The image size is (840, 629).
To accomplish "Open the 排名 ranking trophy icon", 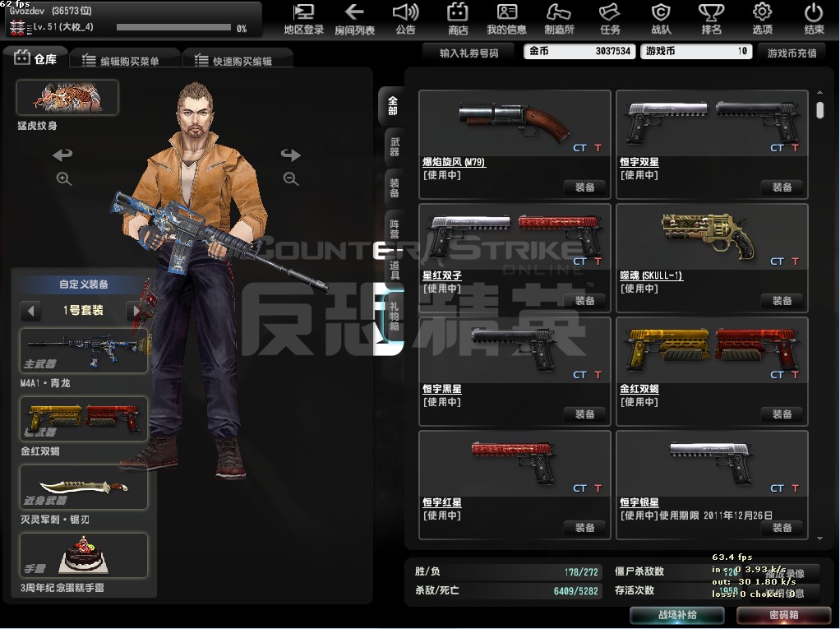I will 712,19.
